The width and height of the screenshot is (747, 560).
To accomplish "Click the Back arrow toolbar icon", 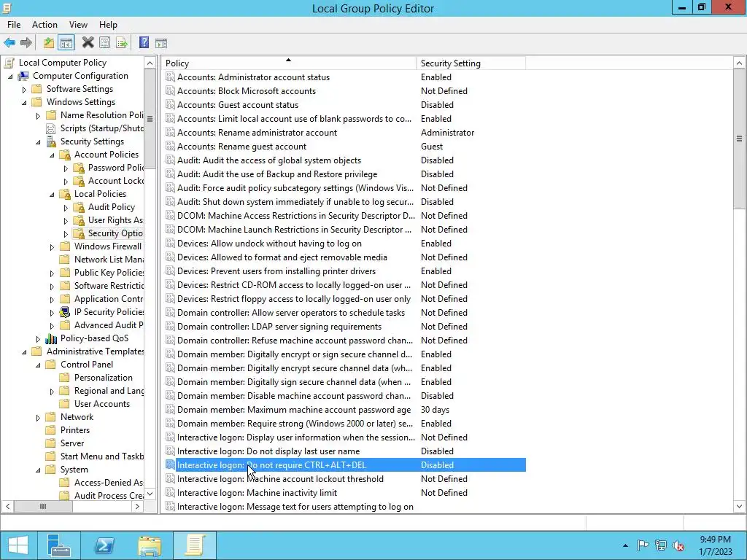I will point(9,43).
